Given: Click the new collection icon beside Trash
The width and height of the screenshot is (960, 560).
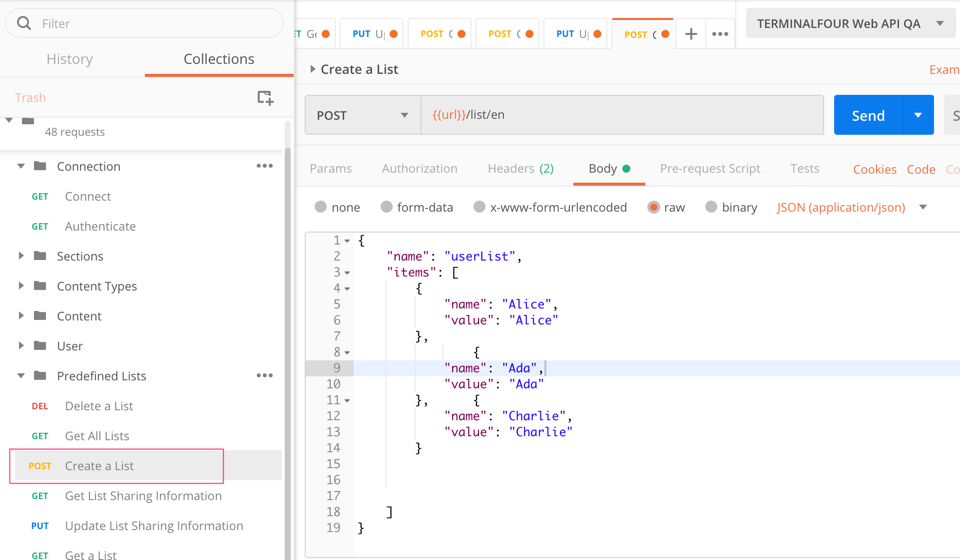Looking at the screenshot, I should pos(265,98).
